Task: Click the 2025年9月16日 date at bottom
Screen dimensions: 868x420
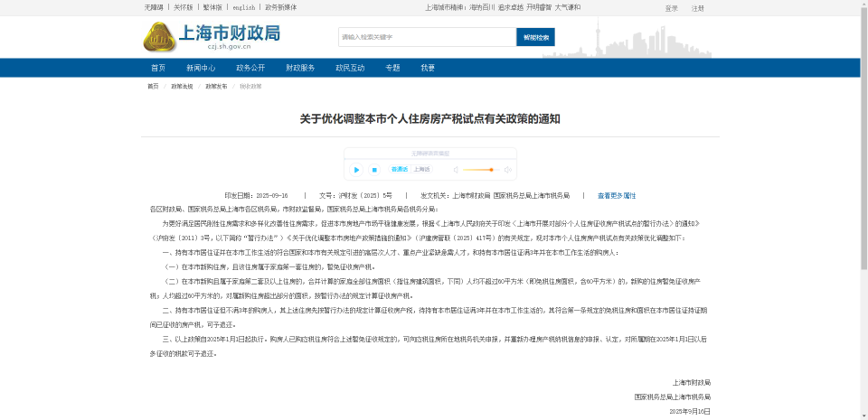Action: (690, 412)
